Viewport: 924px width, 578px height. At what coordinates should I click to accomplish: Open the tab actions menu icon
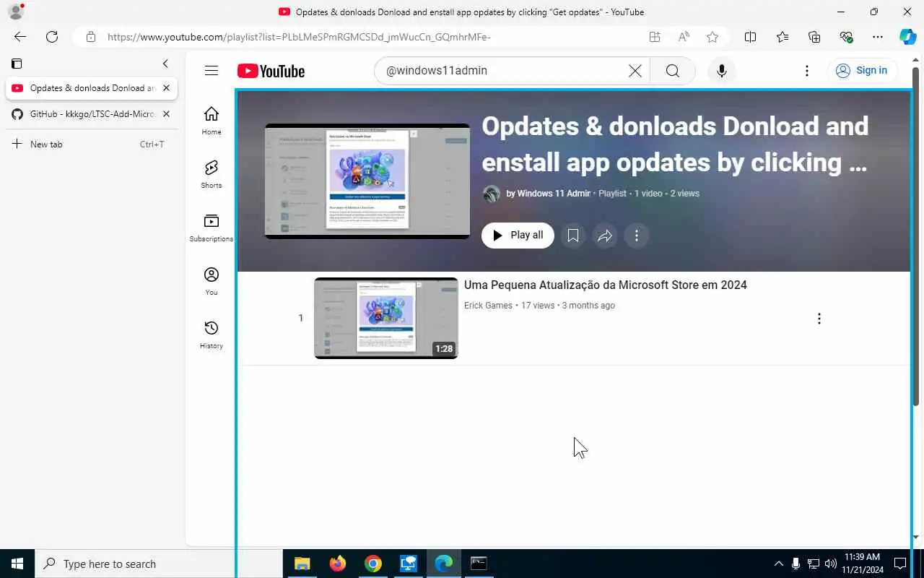(x=17, y=64)
